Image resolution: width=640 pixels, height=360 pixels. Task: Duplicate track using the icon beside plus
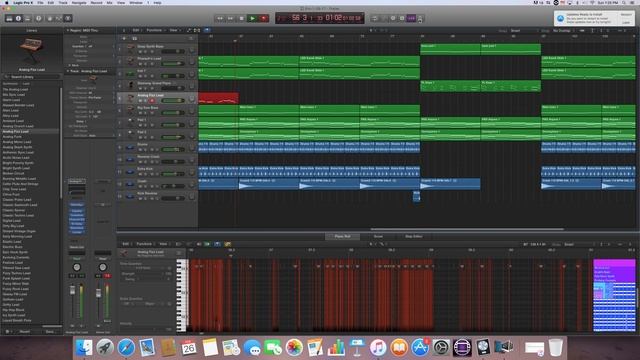tap(134, 38)
